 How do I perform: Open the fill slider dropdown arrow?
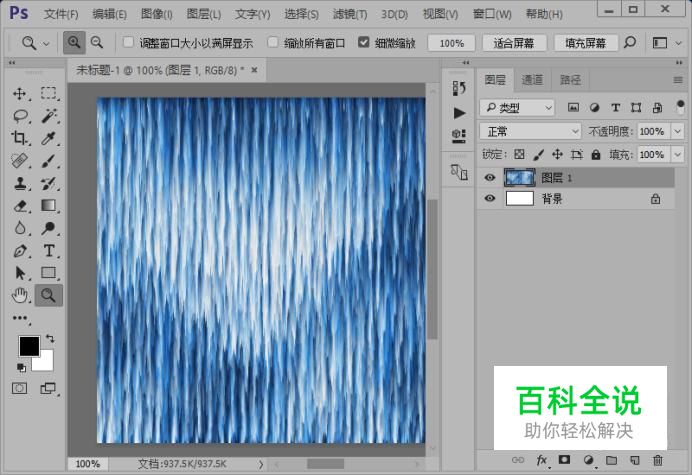point(677,155)
